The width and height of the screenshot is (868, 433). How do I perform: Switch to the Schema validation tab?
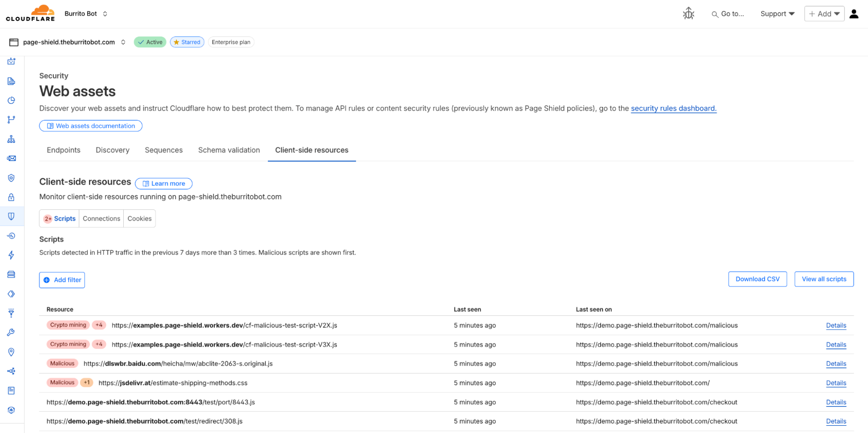pos(229,150)
